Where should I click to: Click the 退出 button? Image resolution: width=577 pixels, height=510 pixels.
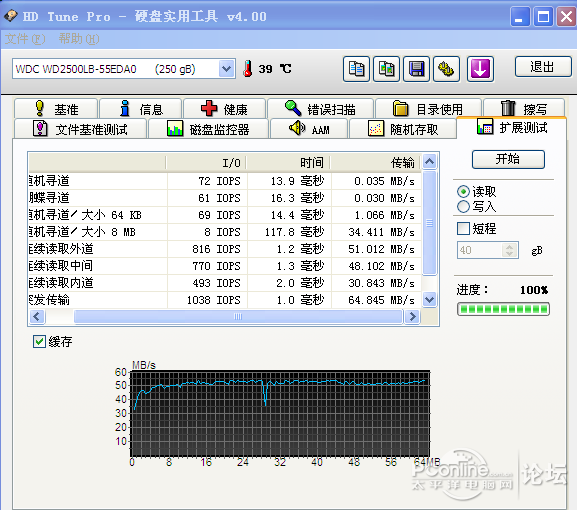tap(543, 67)
